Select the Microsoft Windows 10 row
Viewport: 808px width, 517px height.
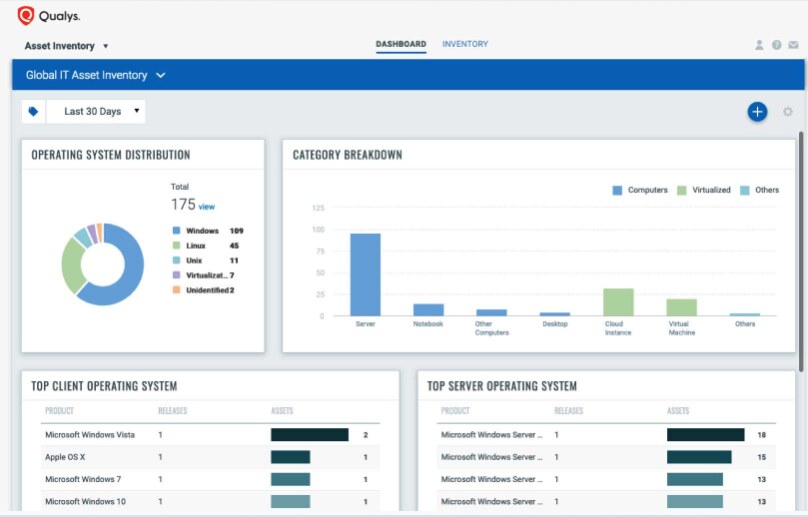(210, 502)
